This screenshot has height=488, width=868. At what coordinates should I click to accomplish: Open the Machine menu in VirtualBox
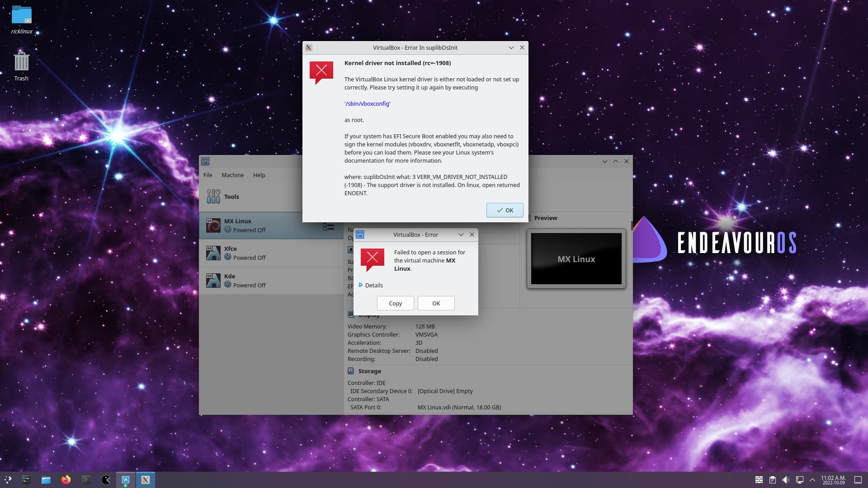232,175
